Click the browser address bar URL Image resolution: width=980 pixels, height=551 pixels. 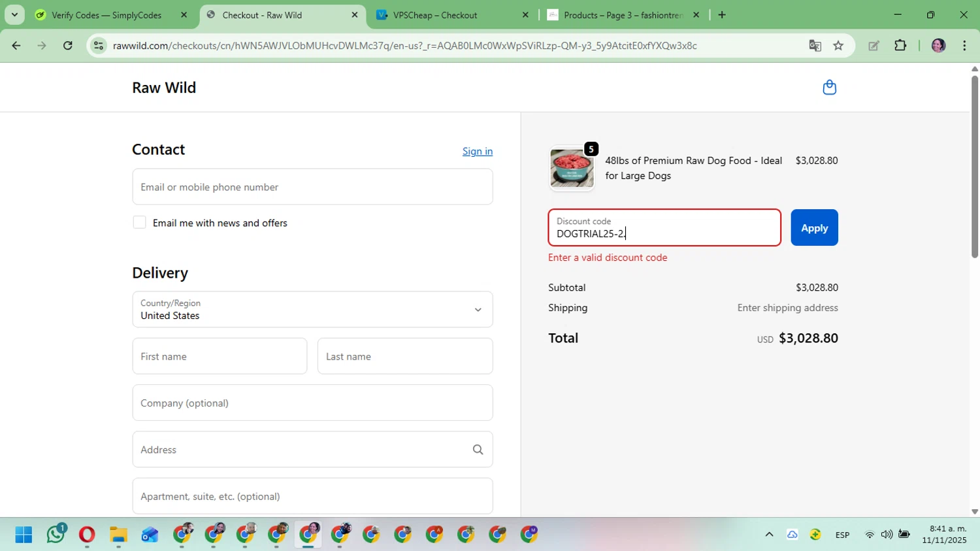(405, 45)
